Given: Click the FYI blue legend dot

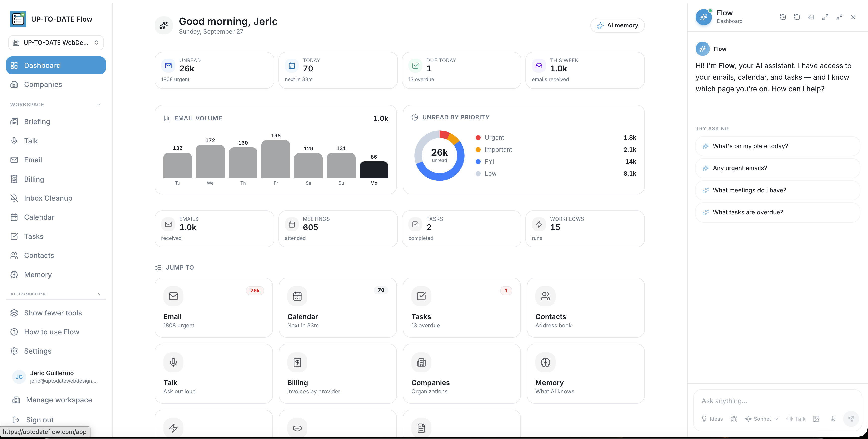Looking at the screenshot, I should click(x=478, y=162).
